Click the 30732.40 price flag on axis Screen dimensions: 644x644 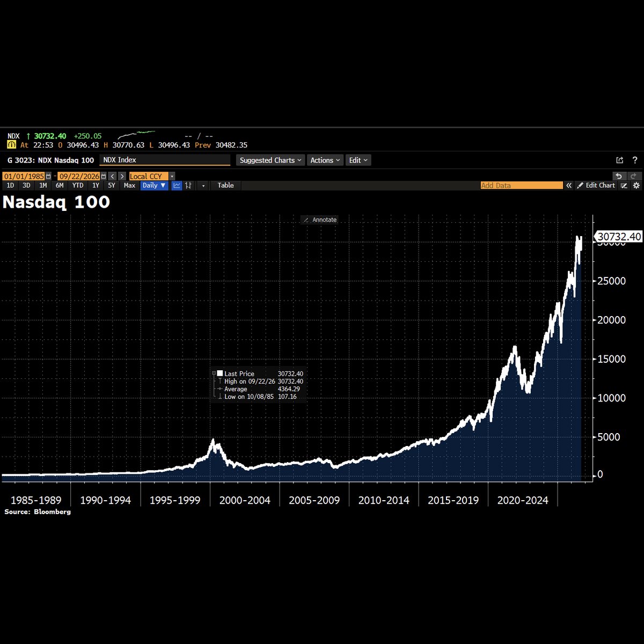pos(619,236)
